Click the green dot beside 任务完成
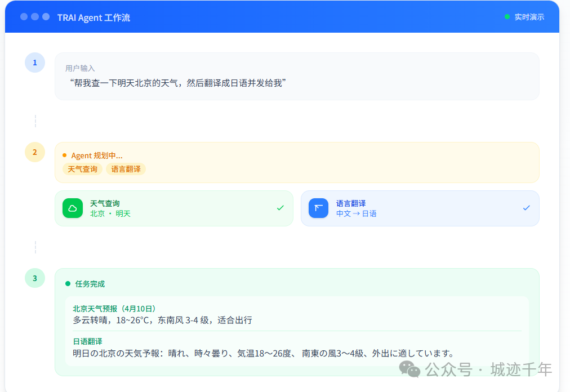The image size is (570, 392). [68, 284]
